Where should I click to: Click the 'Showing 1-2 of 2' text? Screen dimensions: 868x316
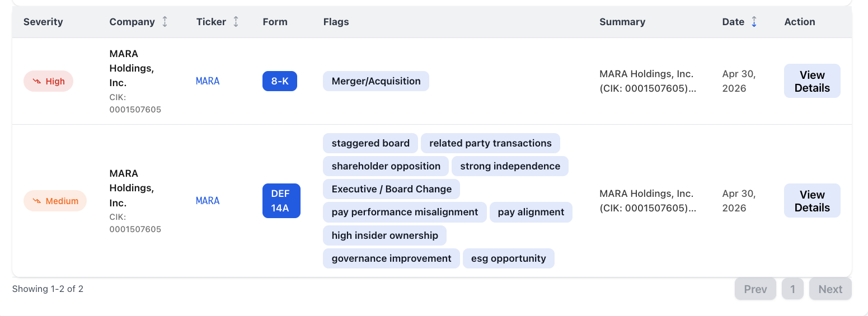point(48,289)
